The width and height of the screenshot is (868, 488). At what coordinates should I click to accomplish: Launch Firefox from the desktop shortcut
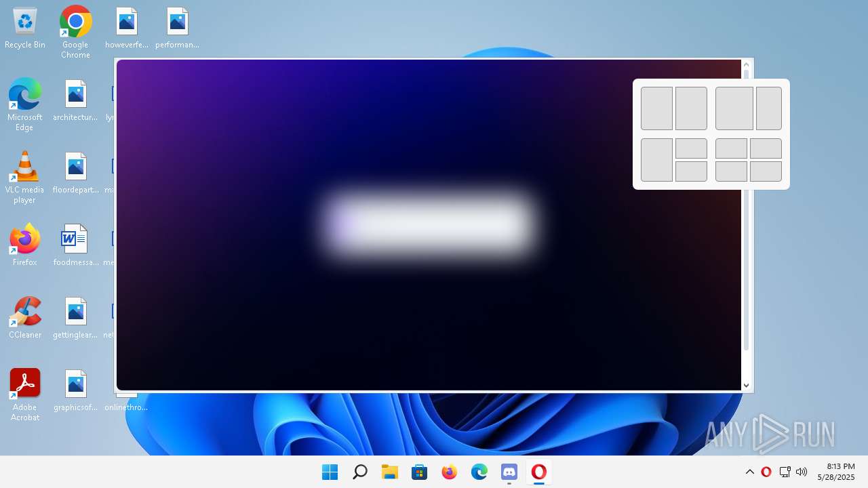(25, 245)
